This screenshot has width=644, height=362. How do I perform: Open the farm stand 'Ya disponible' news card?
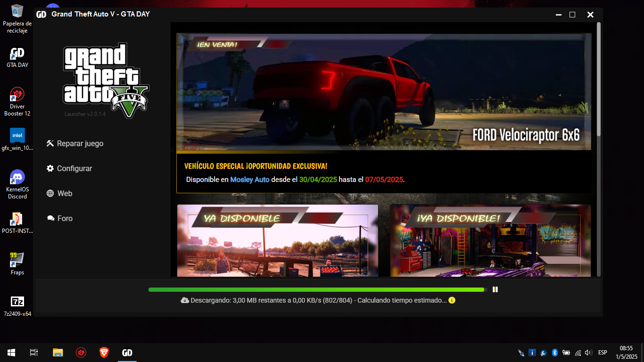click(x=277, y=241)
